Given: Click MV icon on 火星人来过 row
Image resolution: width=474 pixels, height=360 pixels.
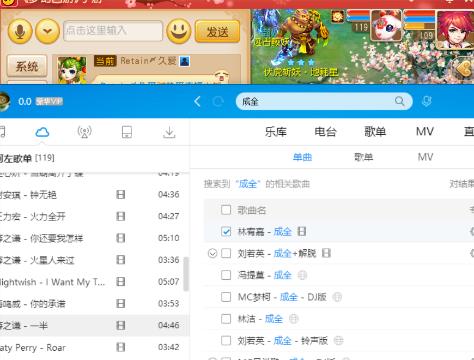Looking at the screenshot, I should coord(121,260).
